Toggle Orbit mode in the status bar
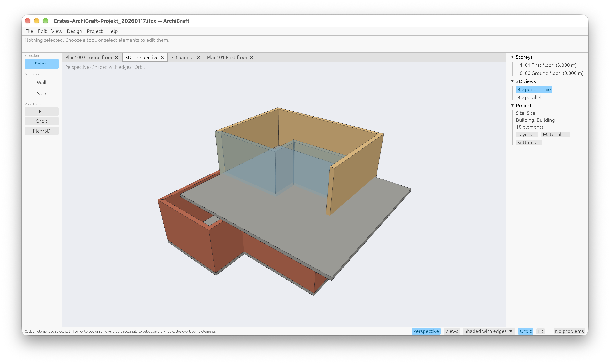Viewport: 610px width, 364px height. pyautogui.click(x=525, y=331)
